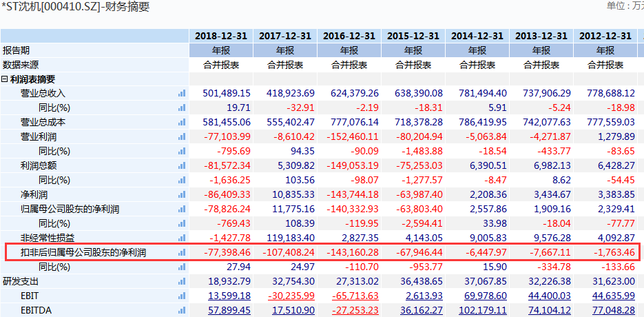
Task: Select the 2015-12-31 column header
Action: pyautogui.click(x=413, y=37)
